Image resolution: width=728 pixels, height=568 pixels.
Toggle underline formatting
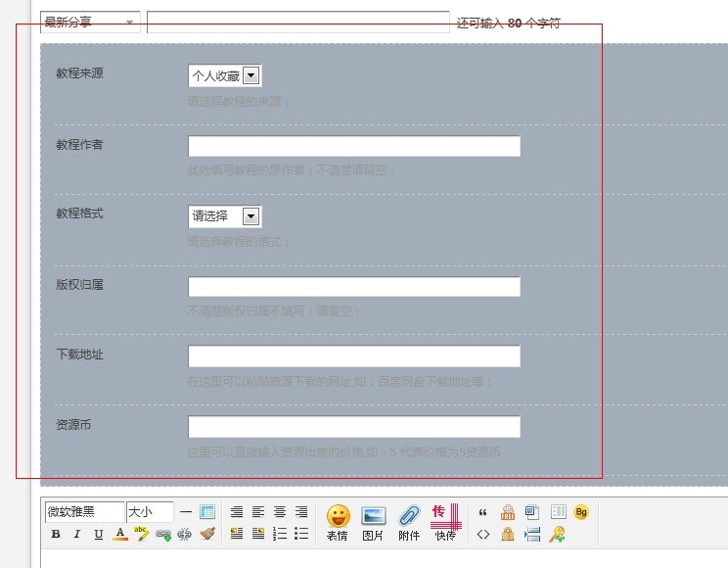[x=99, y=534]
